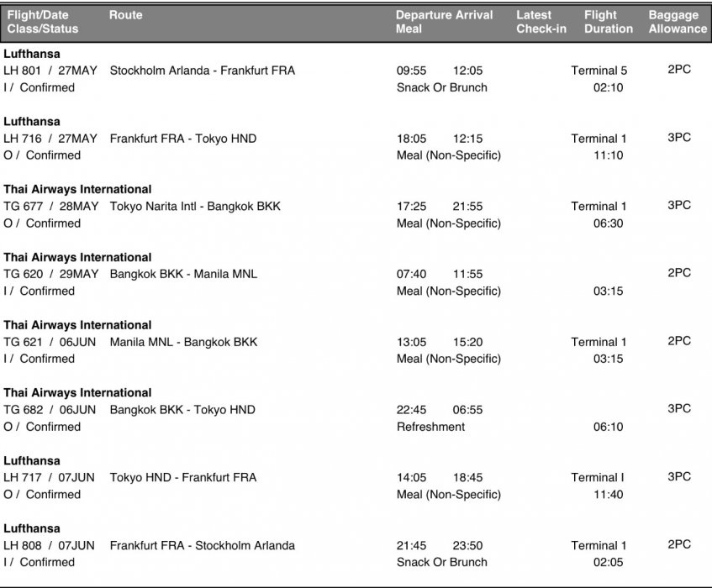712x588 pixels.
Task: Click Tokyo Narita Intl - Bangkok BKK route
Action: click(x=195, y=207)
